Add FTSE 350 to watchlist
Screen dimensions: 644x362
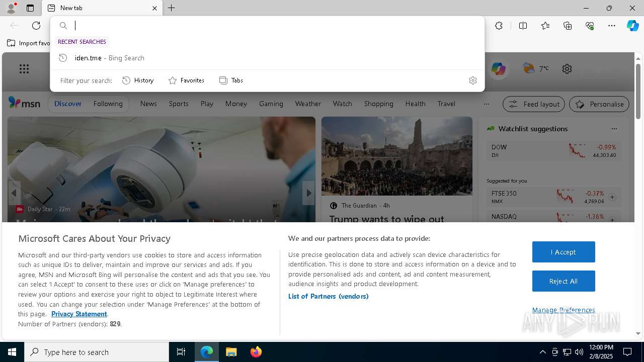(x=612, y=197)
